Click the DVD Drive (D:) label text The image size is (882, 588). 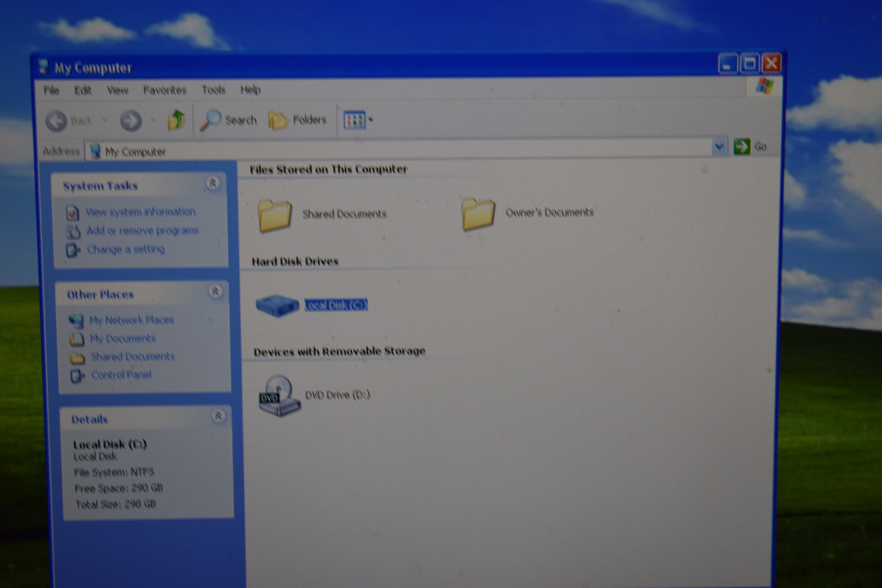[337, 395]
